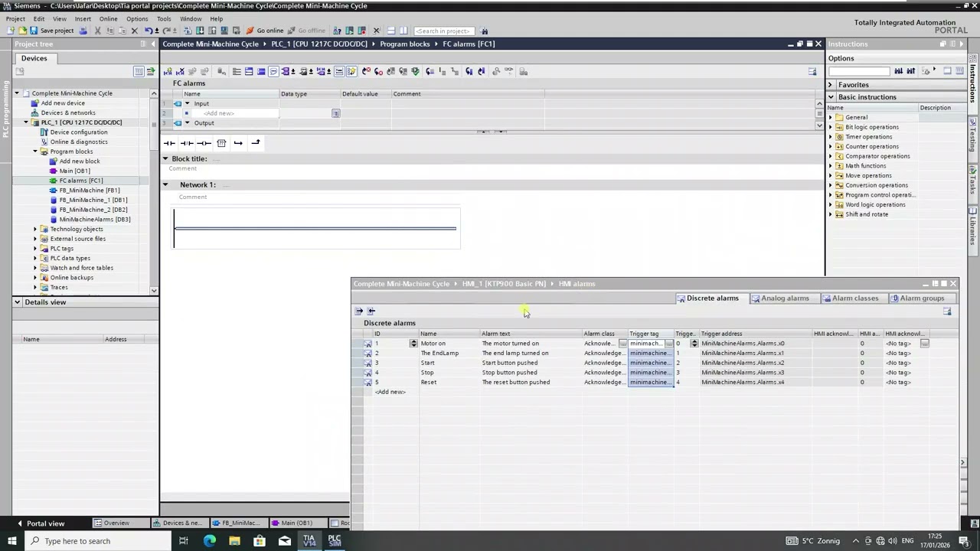Select MiniMachineAlarms [DB3] in project tree

pos(95,220)
